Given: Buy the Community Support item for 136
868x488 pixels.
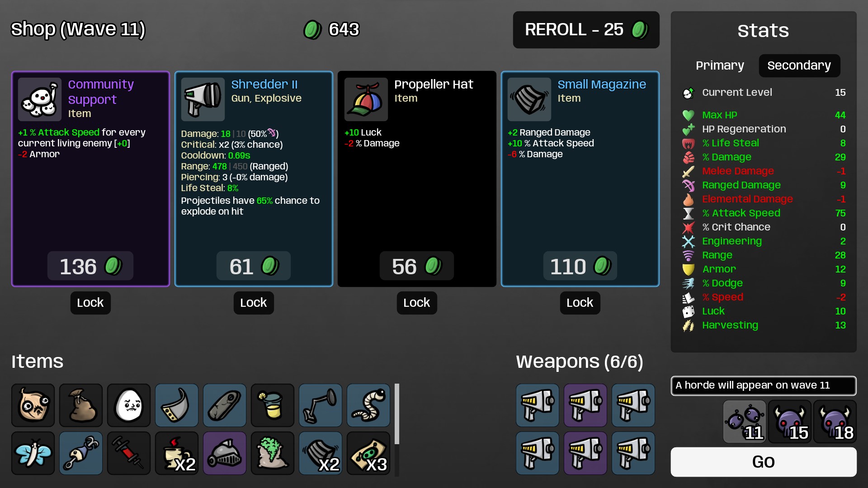Looking at the screenshot, I should point(90,266).
